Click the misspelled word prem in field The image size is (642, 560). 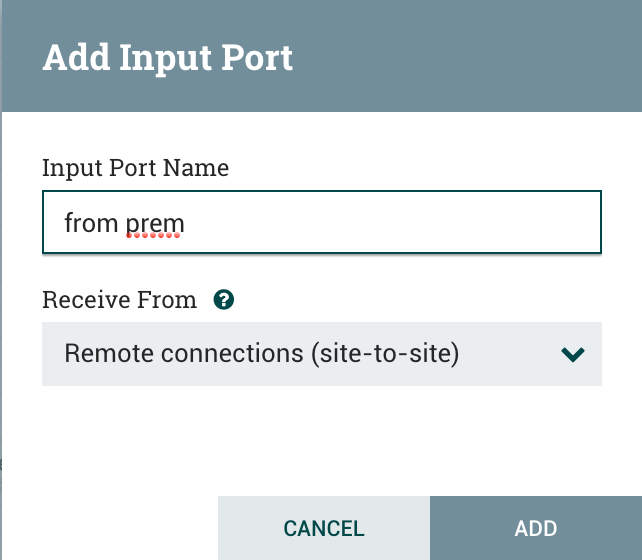point(155,223)
